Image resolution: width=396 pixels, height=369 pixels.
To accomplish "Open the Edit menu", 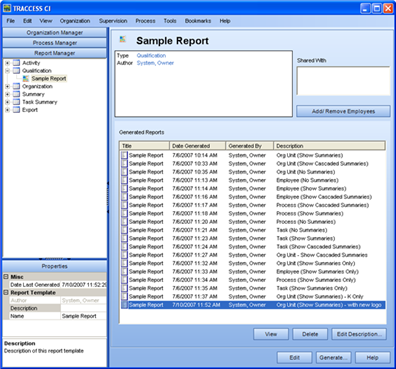I will [x=27, y=21].
